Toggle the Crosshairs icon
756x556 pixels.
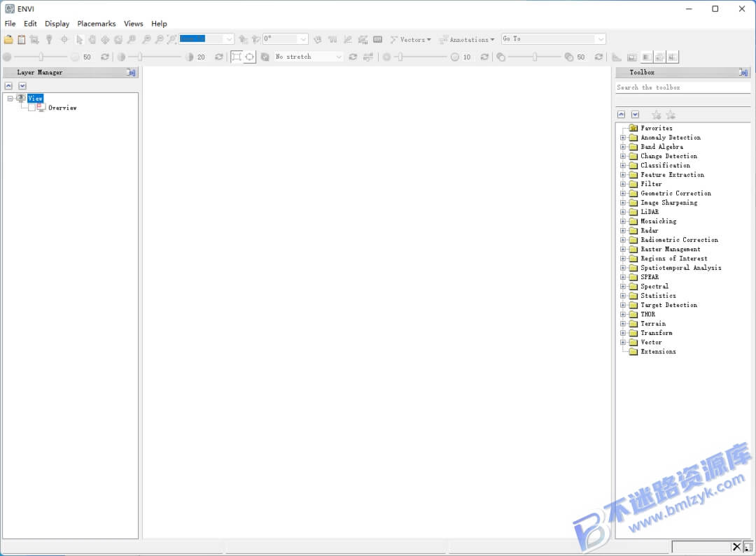tap(64, 39)
